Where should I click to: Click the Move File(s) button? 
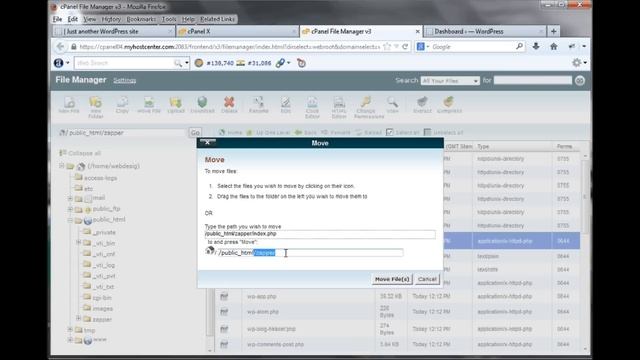tap(392, 279)
